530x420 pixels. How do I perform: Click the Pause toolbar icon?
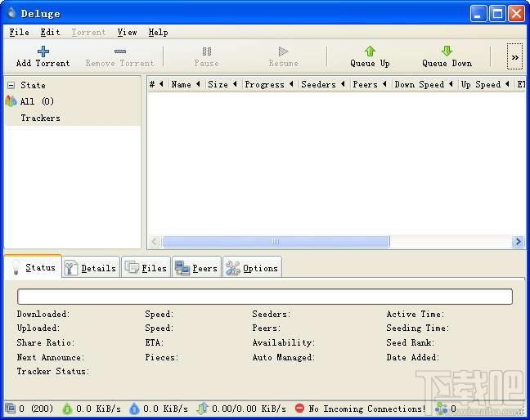pos(207,51)
